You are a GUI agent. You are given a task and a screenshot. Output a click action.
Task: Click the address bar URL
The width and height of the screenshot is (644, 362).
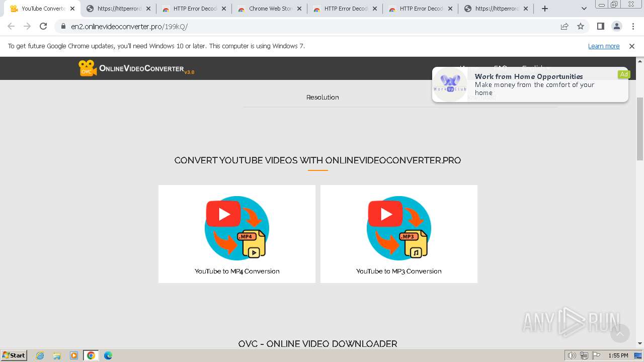[x=129, y=27]
